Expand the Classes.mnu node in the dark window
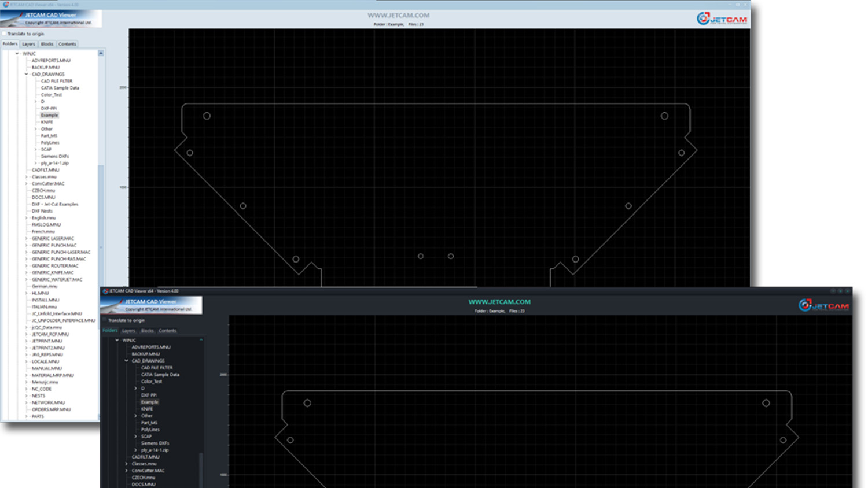The width and height of the screenshot is (868, 488). tap(127, 464)
